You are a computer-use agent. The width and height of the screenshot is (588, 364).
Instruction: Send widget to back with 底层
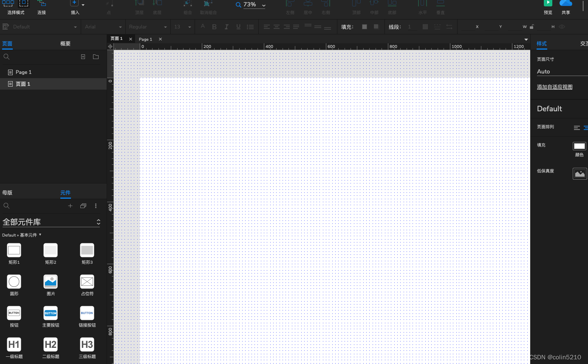coord(157,3)
